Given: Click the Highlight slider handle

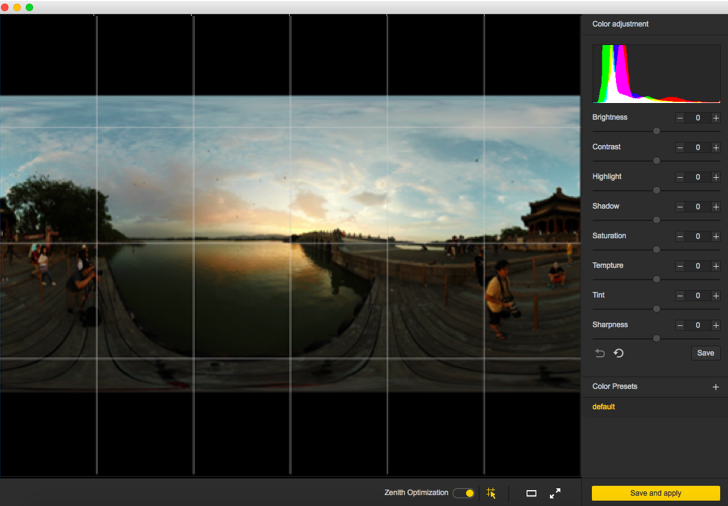Looking at the screenshot, I should click(x=656, y=190).
